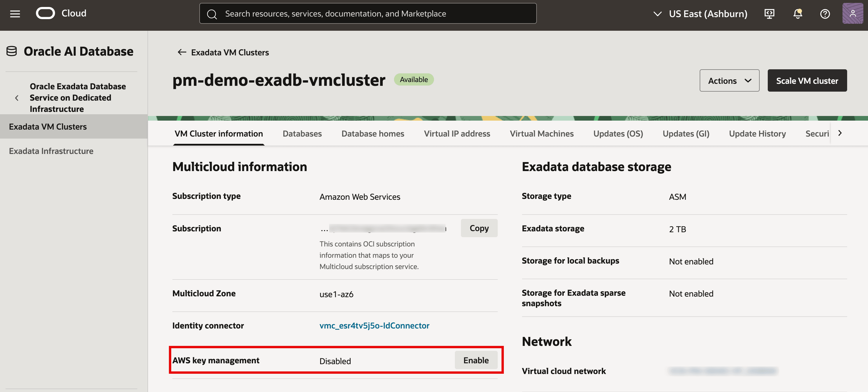Collapse Oracle Exadata Database Service sidebar chevron
The height and width of the screenshot is (392, 868).
[17, 98]
